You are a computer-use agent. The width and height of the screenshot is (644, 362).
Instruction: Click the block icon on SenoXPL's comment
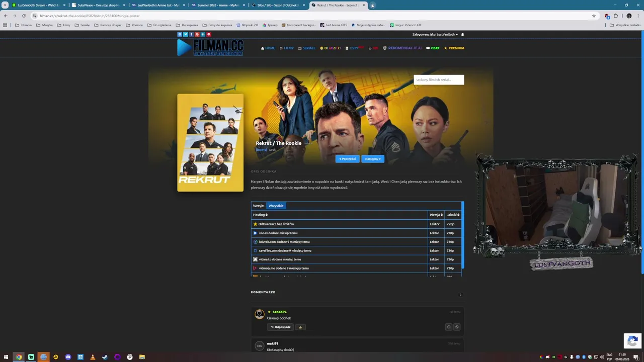457,327
